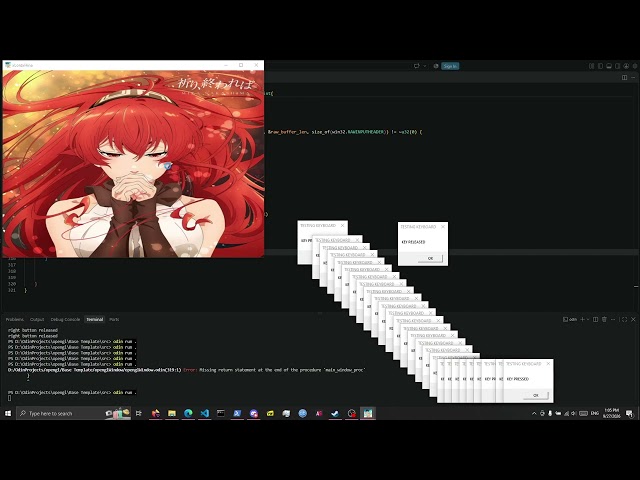Click OK in the KEY RELEASED dialog

tap(430, 258)
